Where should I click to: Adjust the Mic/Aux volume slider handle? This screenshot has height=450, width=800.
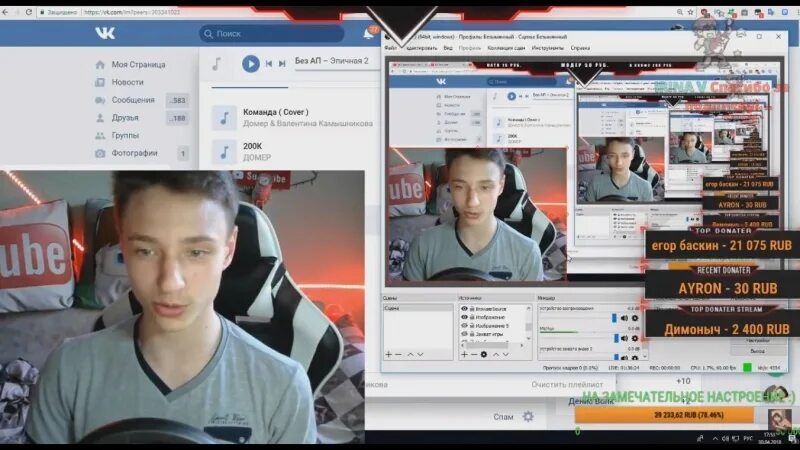coord(616,338)
